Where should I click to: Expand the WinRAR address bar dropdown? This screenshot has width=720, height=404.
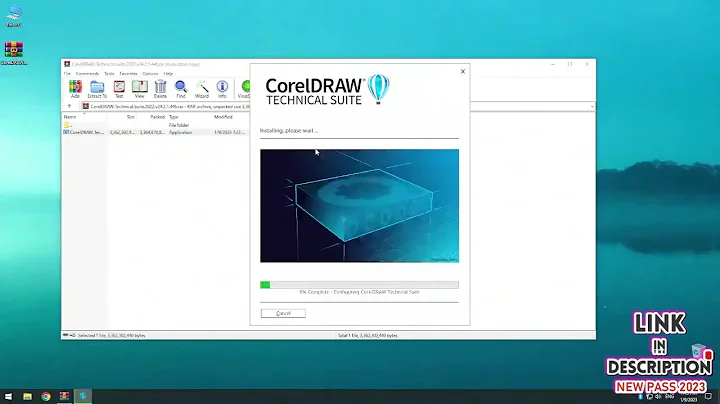(x=592, y=107)
